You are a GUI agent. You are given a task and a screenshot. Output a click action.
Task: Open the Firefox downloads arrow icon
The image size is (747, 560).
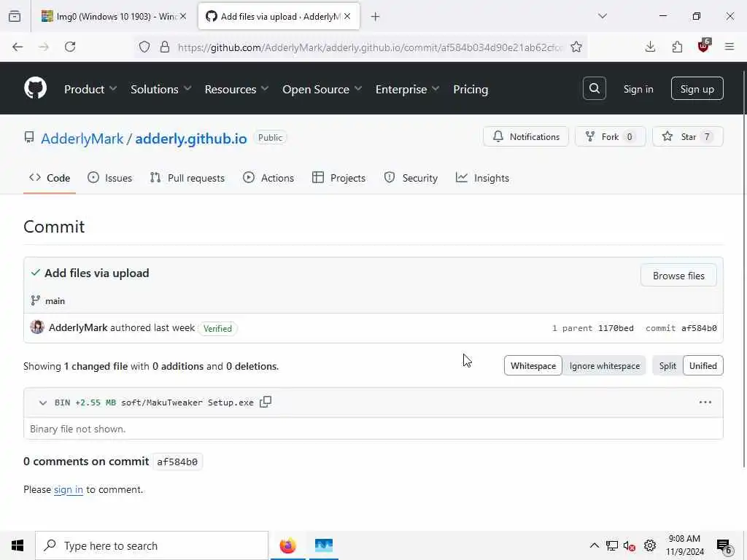pos(650,47)
